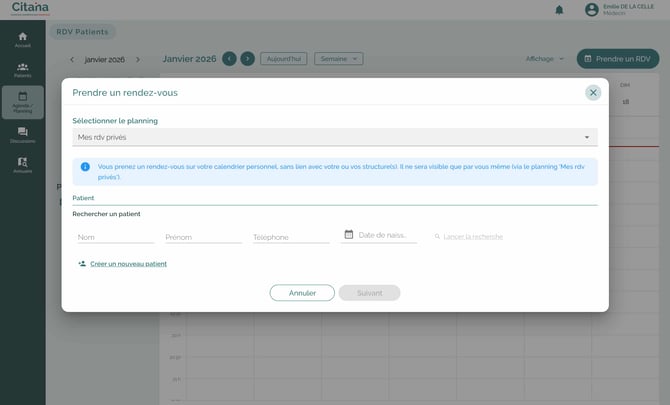Click the search magnifier icon

click(x=437, y=236)
